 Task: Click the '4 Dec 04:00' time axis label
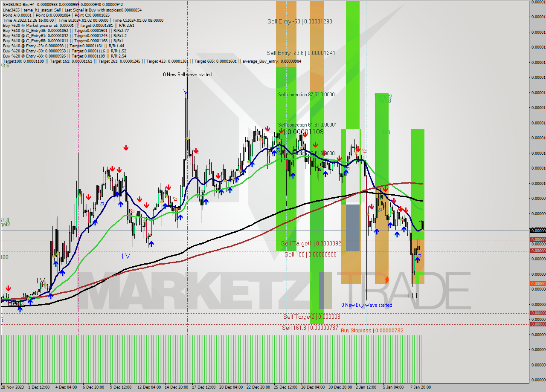pos(66,387)
